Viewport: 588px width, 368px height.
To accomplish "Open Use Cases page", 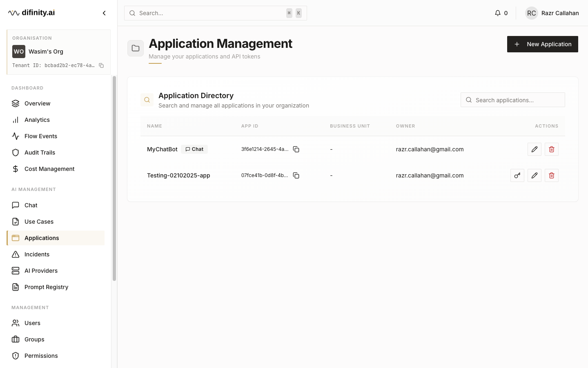I will point(56,222).
